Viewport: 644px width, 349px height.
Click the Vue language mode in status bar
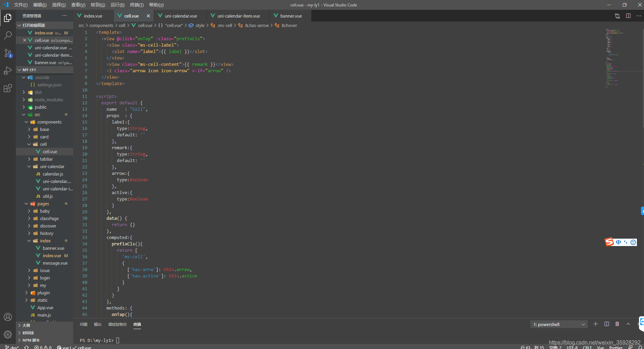coord(601,347)
